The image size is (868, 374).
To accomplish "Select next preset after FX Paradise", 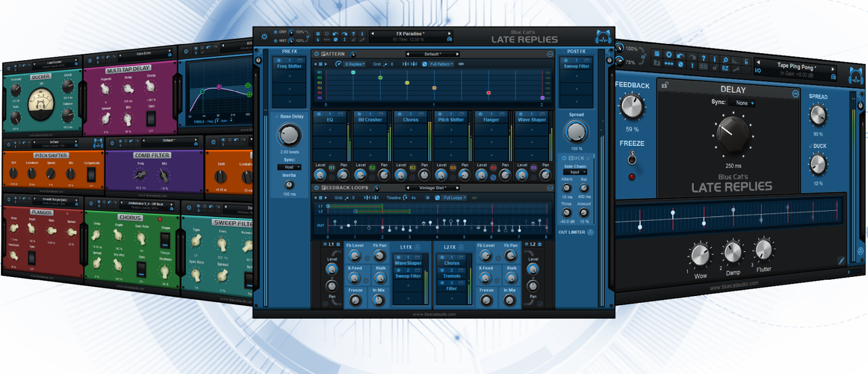I will click(450, 34).
